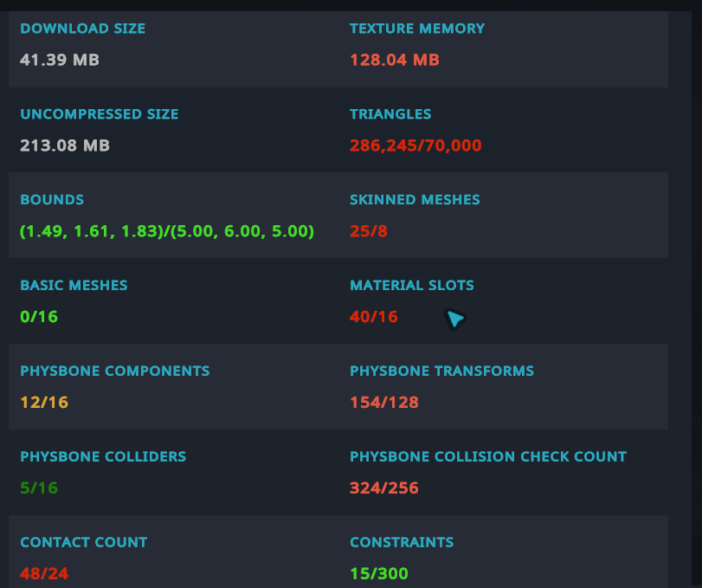
Task: Select the 213.08 MB uncompressed size value
Action: pos(65,145)
